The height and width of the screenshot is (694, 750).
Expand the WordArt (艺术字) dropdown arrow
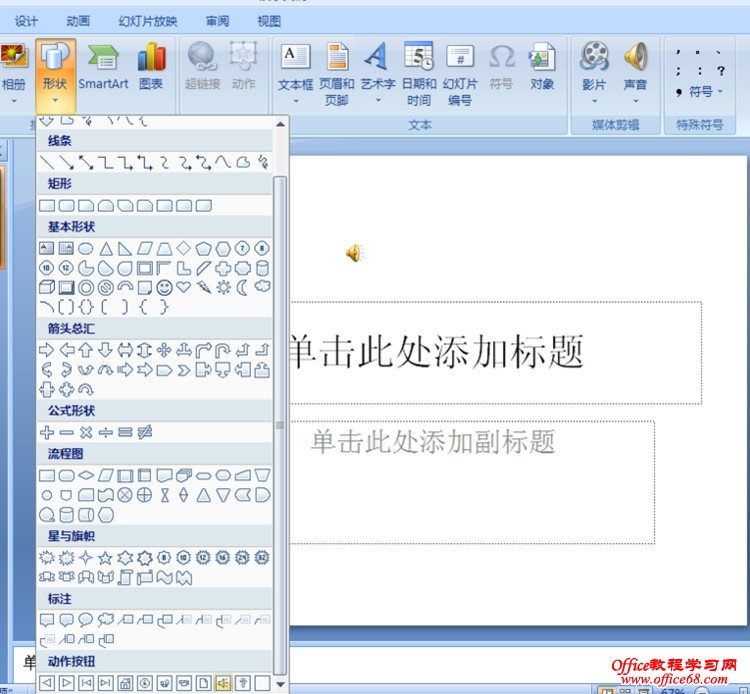coord(378,100)
